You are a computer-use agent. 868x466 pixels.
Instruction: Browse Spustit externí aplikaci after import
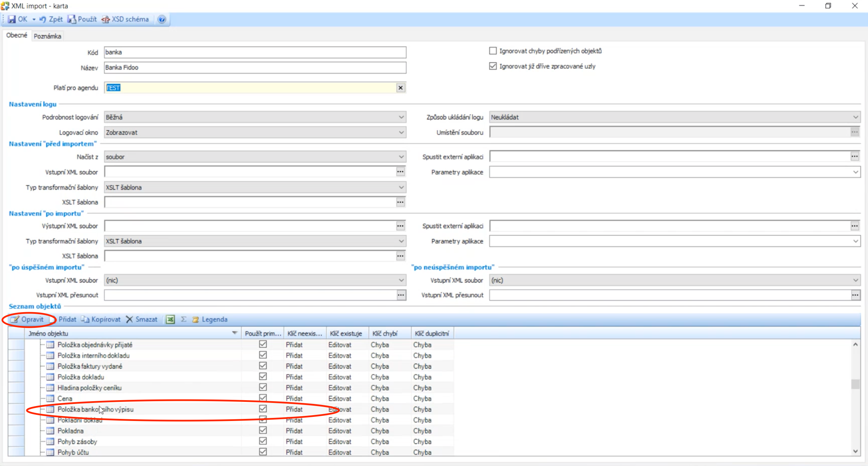pyautogui.click(x=855, y=226)
